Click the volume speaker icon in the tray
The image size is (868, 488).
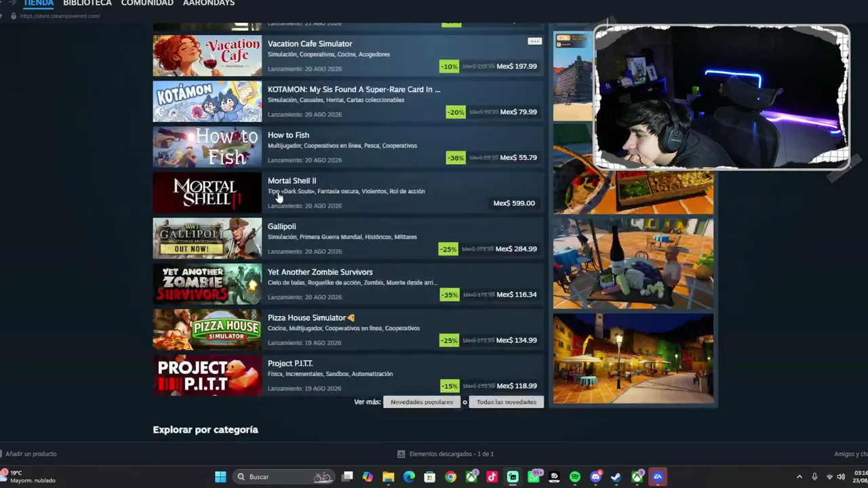click(842, 477)
